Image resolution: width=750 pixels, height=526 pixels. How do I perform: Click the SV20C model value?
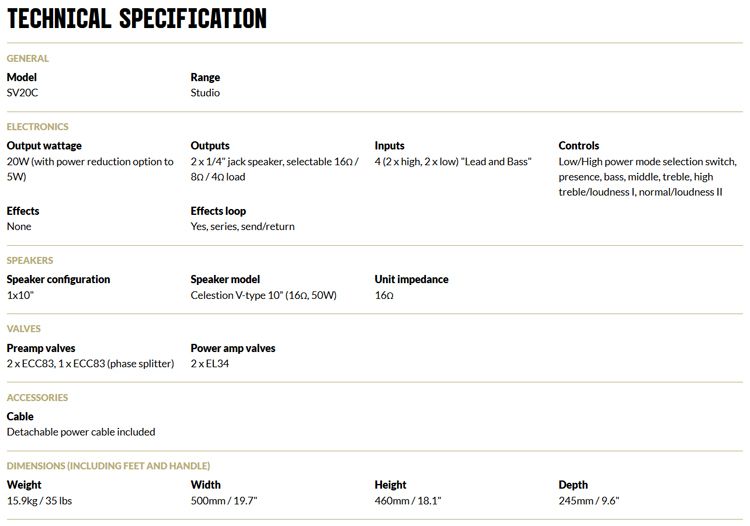pyautogui.click(x=22, y=93)
